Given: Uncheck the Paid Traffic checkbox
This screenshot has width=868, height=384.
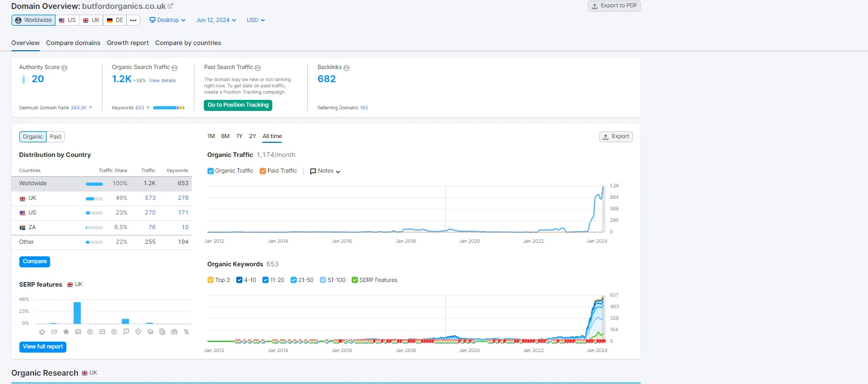Looking at the screenshot, I should 263,171.
